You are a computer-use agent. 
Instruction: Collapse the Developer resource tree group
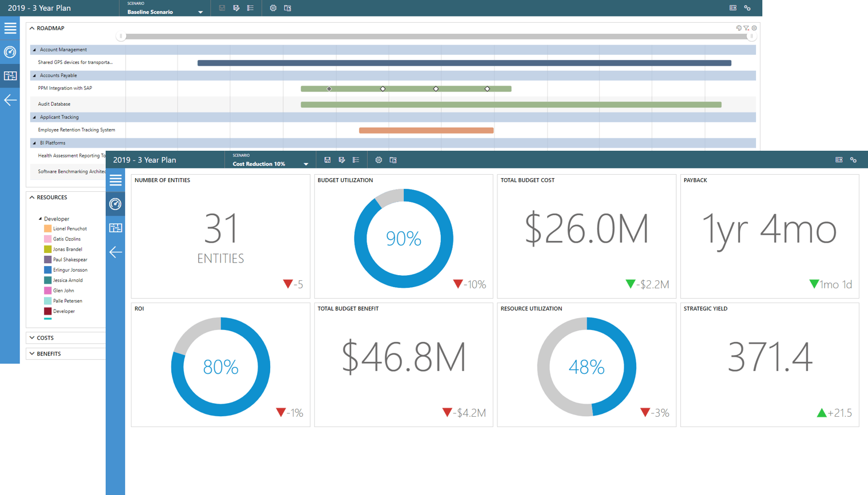tap(40, 219)
